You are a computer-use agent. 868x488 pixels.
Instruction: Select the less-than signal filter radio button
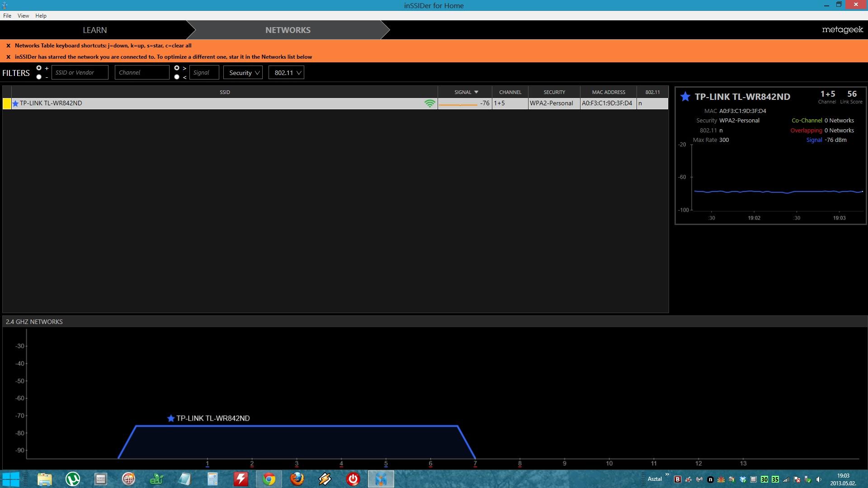pos(177,77)
